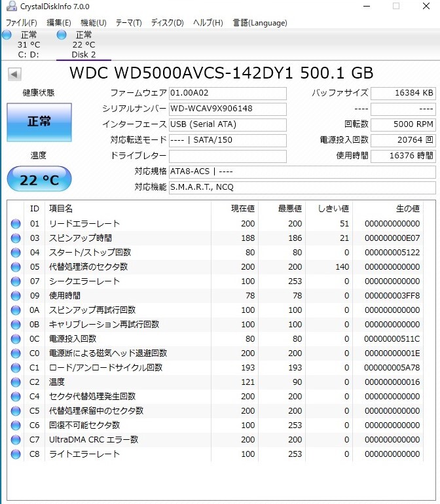Click raw value 00000000511C
The image size is (440, 504).
point(392,339)
